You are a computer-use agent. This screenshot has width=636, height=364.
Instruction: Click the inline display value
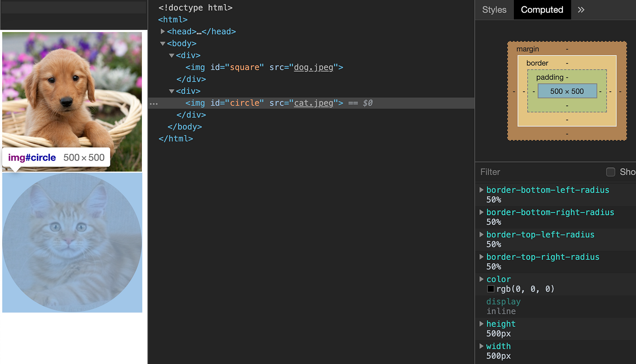pos(501,311)
